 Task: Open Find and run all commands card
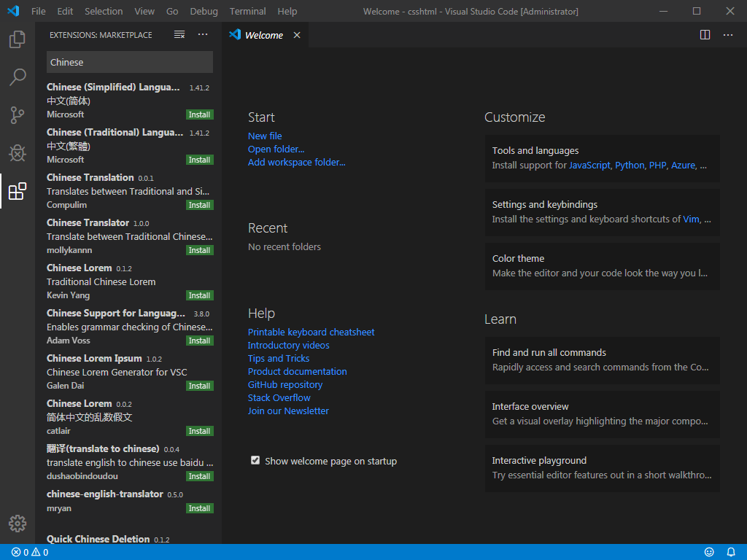[x=602, y=360]
